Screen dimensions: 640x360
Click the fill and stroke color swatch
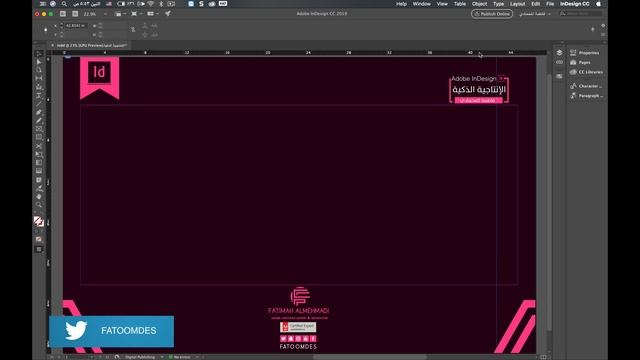tap(39, 221)
